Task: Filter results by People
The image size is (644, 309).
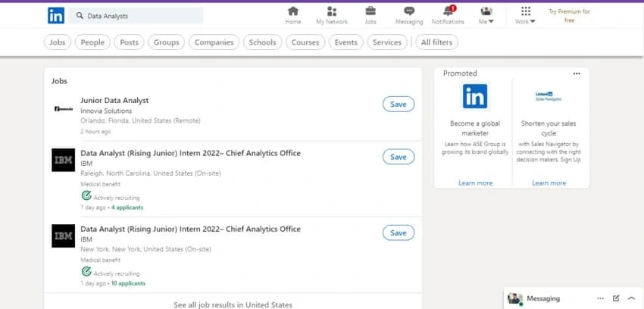Action: point(92,42)
